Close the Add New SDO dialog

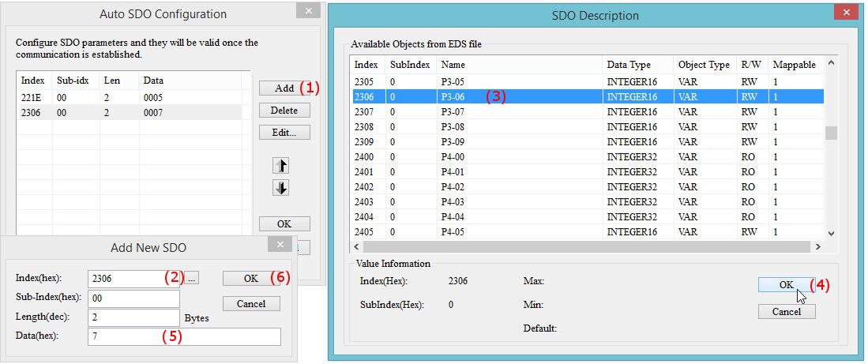click(281, 246)
